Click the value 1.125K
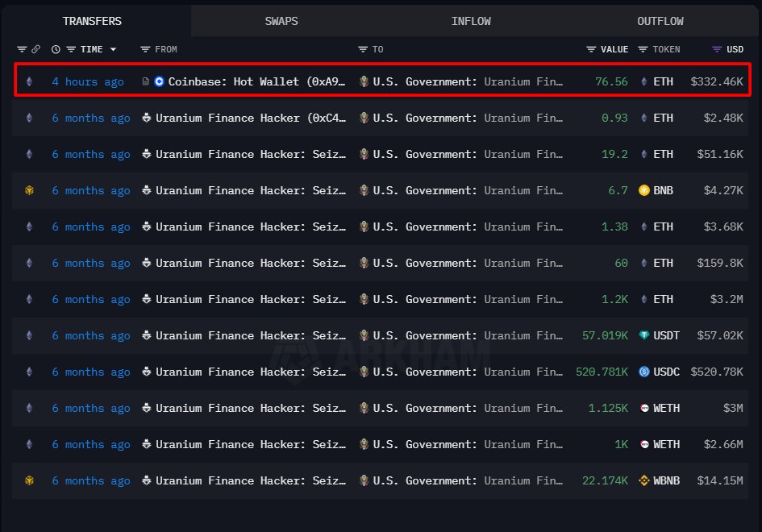 [x=608, y=408]
